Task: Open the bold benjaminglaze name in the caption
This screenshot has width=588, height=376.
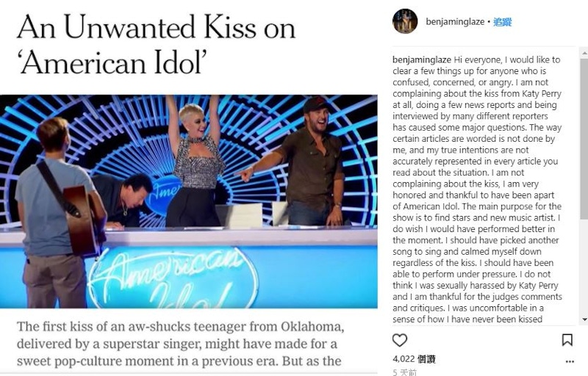Action: (x=422, y=59)
